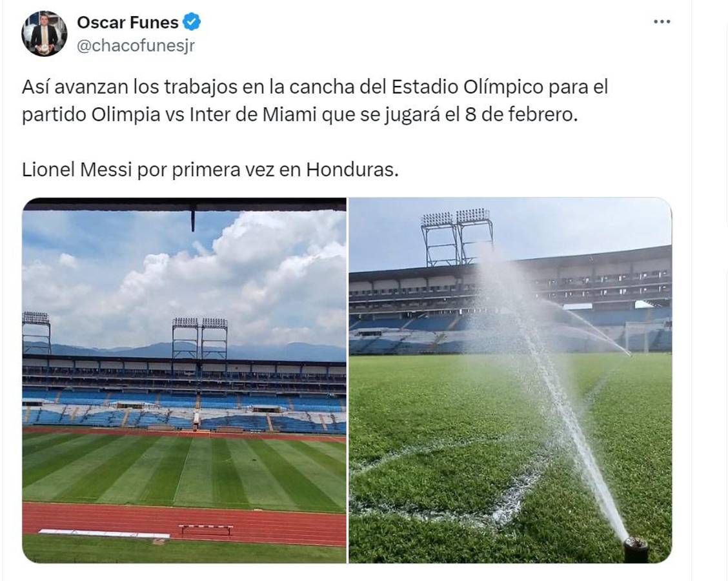Click the ellipsis icon at top right
Viewport: 728px width, 581px height.
[x=660, y=21]
